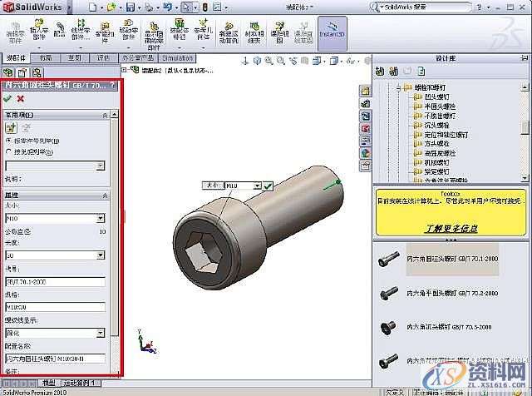Click the M10X30 specification input field
This screenshot has width=532, height=396.
tap(56, 307)
